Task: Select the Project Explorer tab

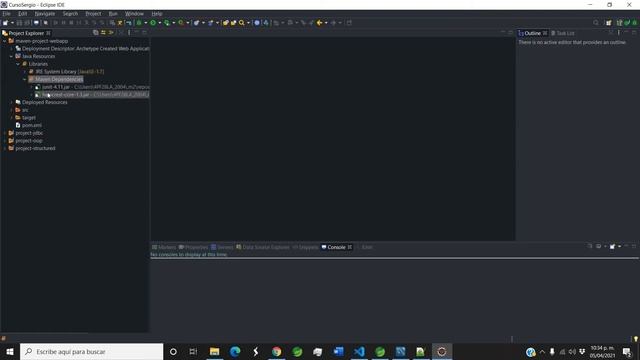Action: click(26, 33)
